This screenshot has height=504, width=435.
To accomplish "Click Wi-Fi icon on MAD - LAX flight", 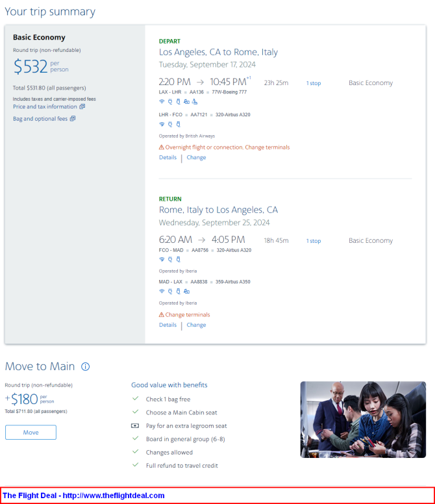I will (162, 291).
